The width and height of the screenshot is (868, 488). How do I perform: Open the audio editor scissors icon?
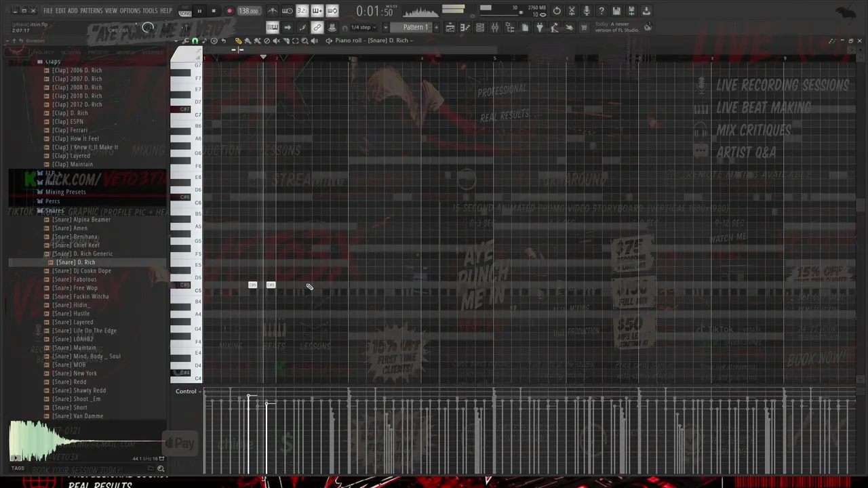572,11
